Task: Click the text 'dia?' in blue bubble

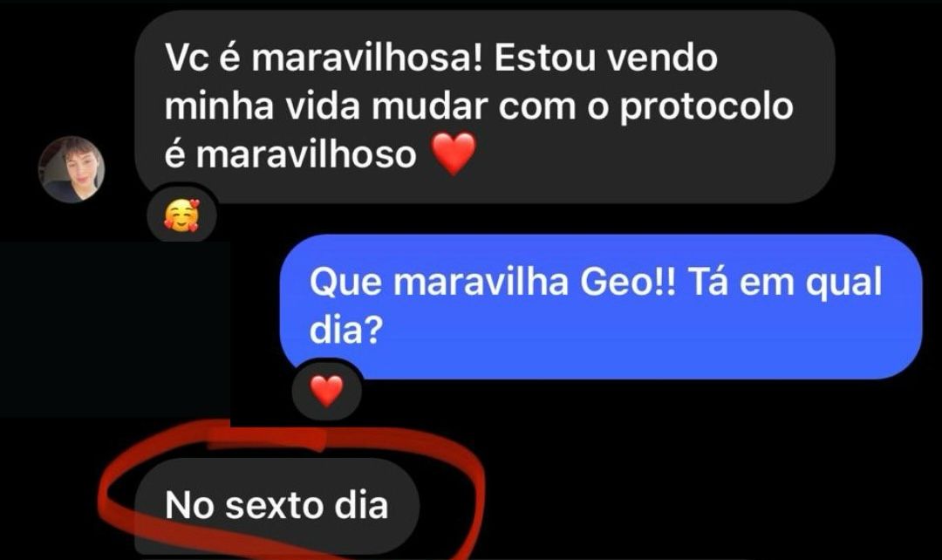Action: point(346,329)
